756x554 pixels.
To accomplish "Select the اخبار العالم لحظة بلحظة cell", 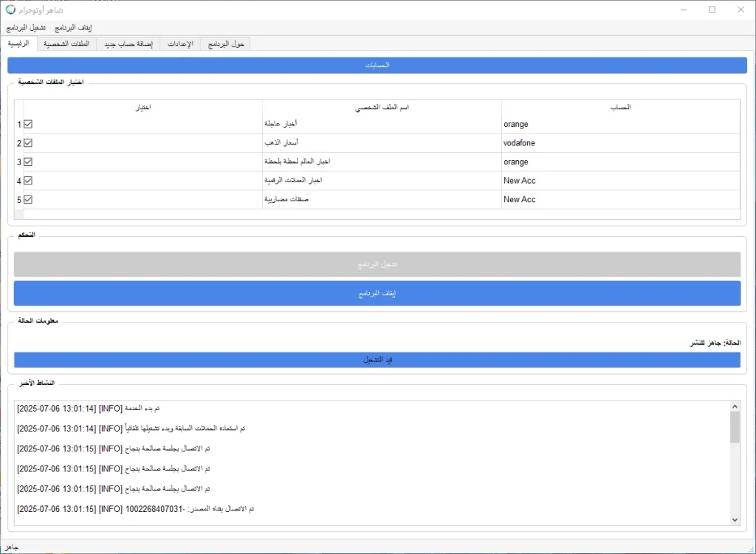I will click(382, 162).
